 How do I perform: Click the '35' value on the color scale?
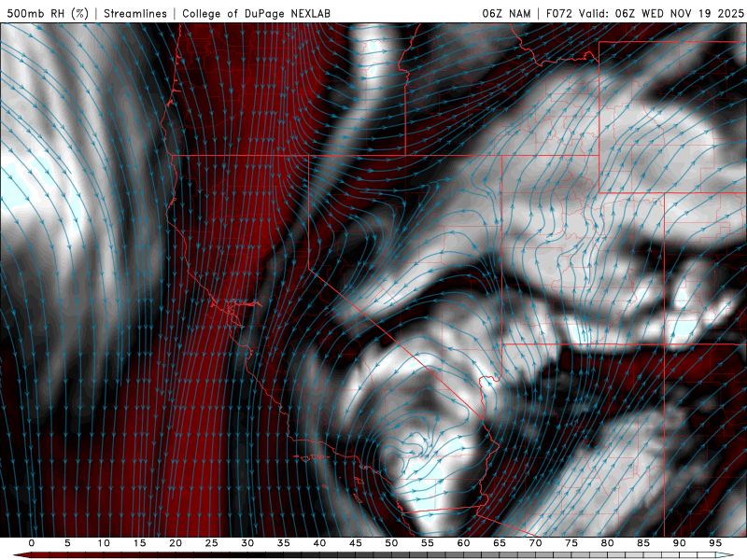tap(284, 543)
